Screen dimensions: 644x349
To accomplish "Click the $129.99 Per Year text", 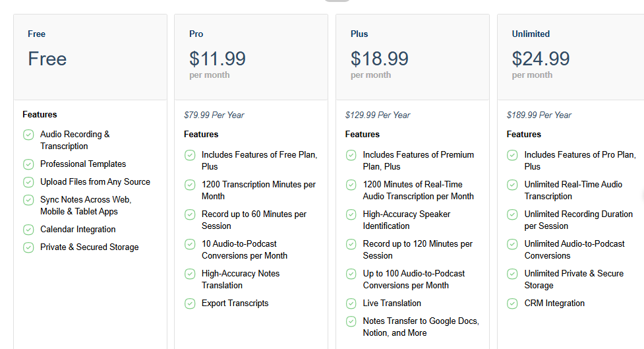I will (378, 115).
